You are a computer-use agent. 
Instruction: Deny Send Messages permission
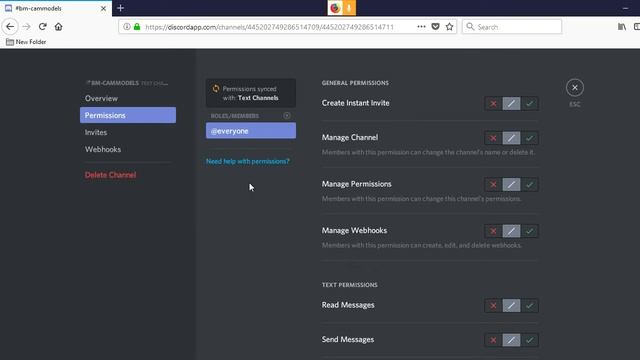[493, 340]
